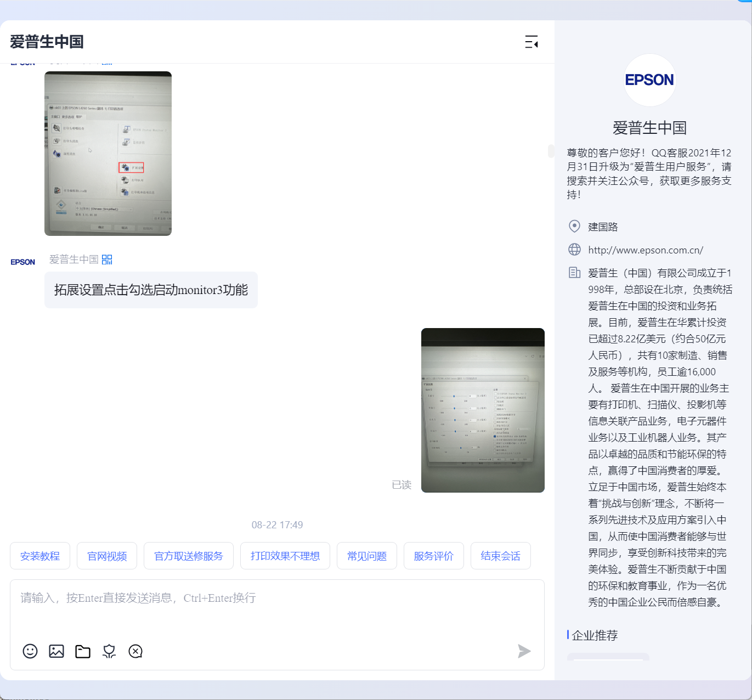Click the message 拓展设置点击勾选启动monitor3功能

(151, 290)
